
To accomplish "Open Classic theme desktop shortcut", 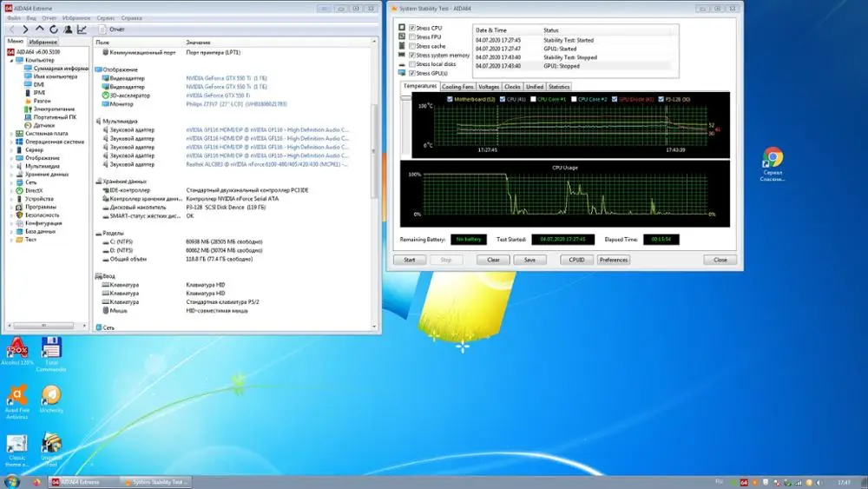I will pos(16,451).
